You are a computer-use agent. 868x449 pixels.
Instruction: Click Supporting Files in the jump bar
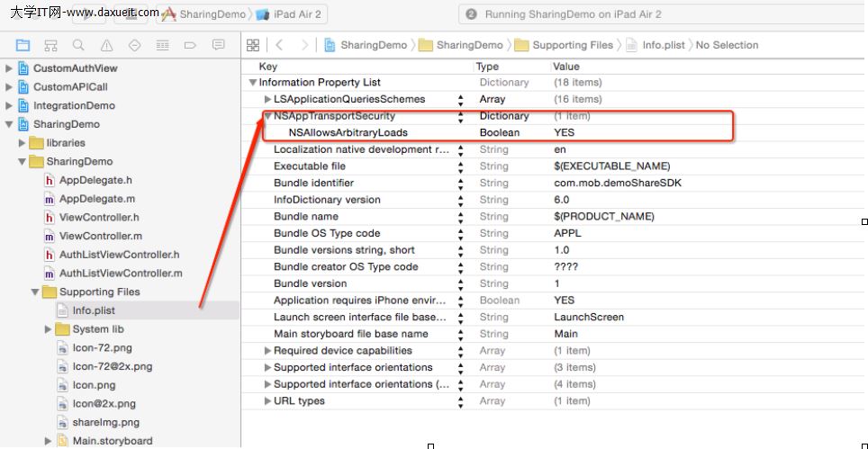coord(572,45)
